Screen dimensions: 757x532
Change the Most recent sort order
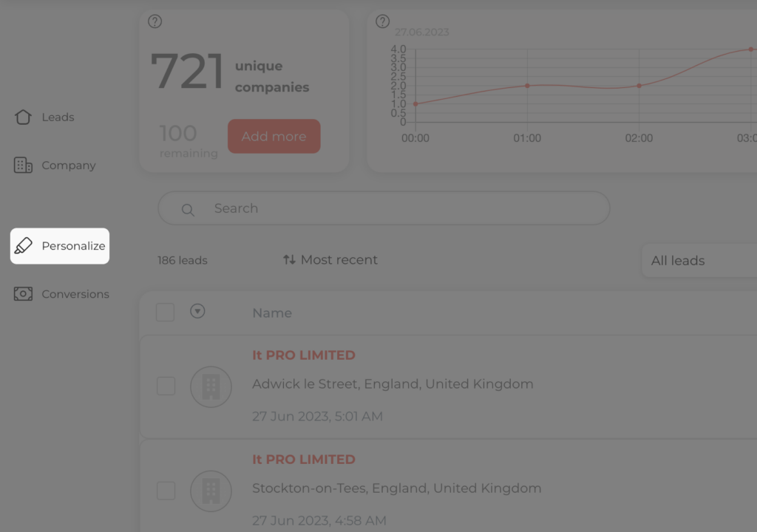pos(330,260)
